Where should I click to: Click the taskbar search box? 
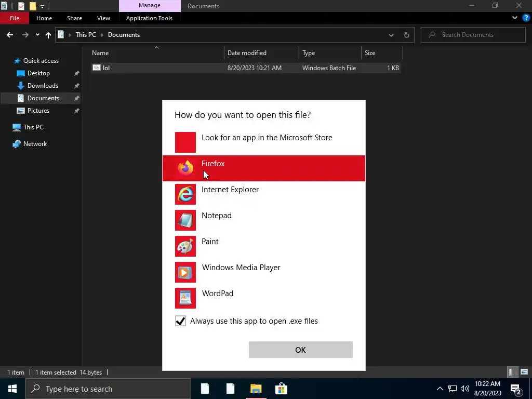[x=108, y=389]
